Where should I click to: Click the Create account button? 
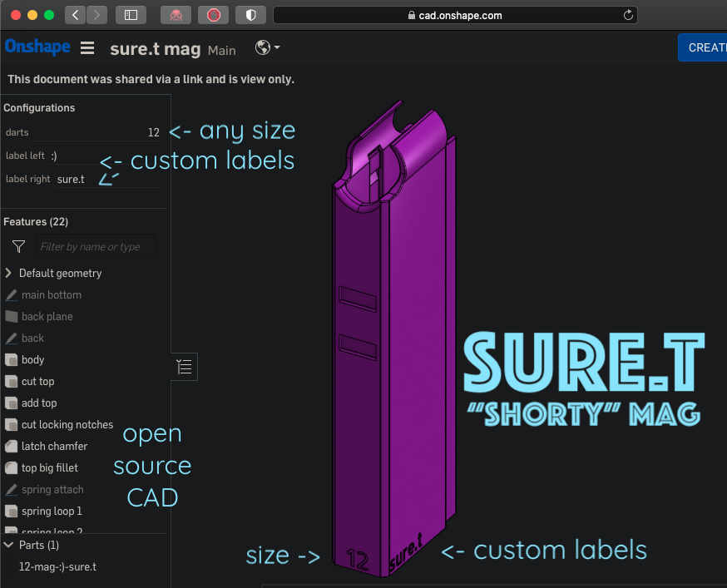coord(704,47)
